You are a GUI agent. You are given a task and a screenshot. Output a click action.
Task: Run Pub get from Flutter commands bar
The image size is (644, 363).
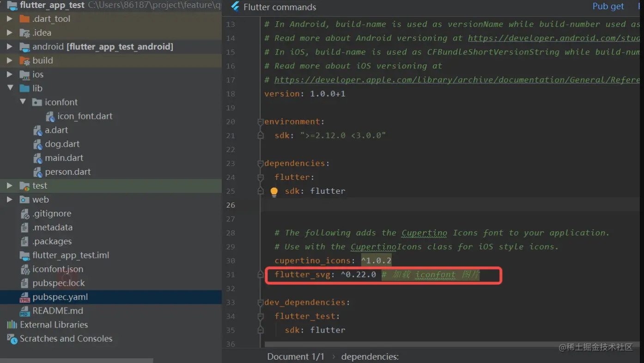608,6
